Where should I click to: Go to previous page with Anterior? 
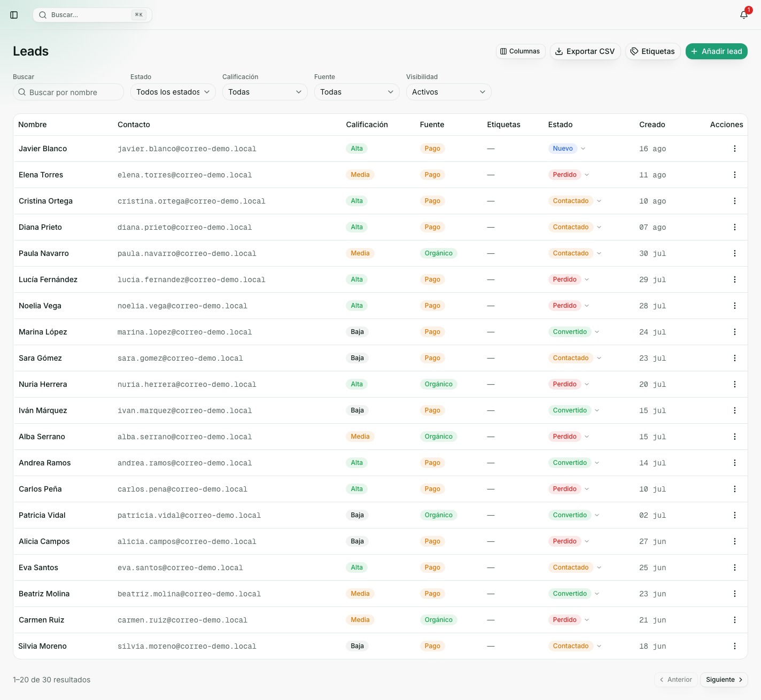click(x=675, y=680)
